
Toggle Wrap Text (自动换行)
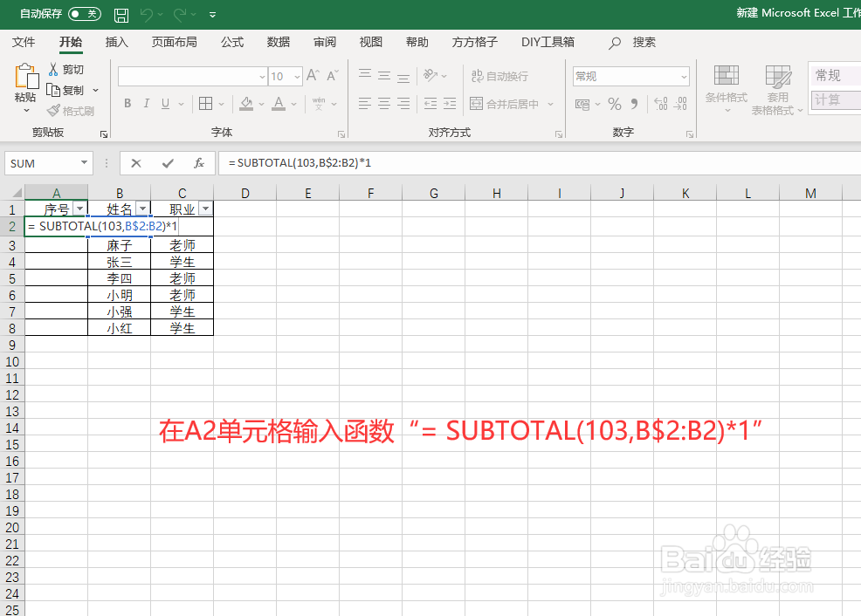[x=499, y=76]
